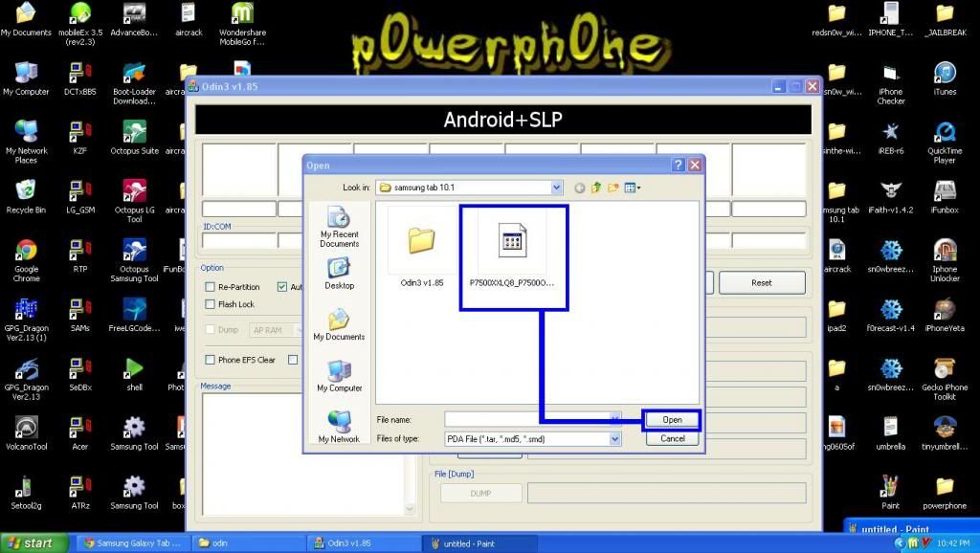
Task: Select the Boot-Loader Download desktop icon
Action: (x=134, y=83)
